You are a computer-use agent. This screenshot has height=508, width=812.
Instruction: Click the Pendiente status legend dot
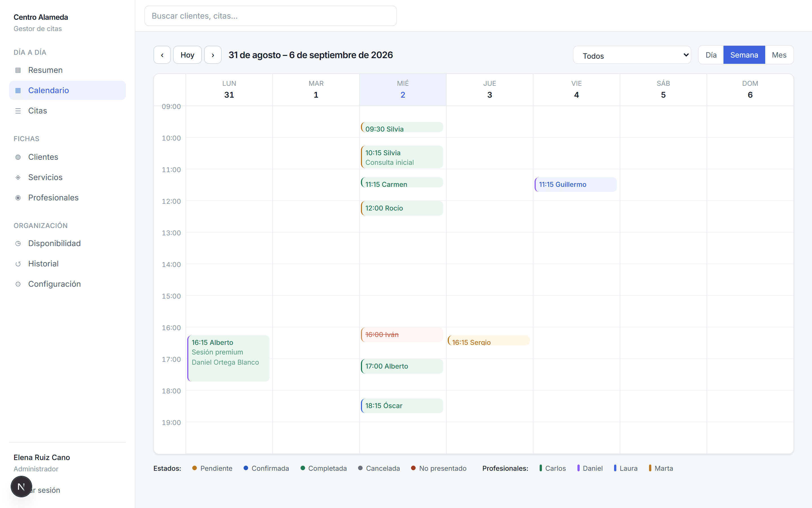195,468
